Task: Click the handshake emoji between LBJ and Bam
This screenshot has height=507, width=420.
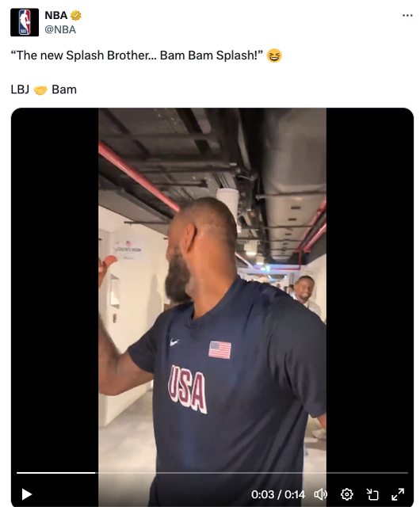Action: [40, 90]
